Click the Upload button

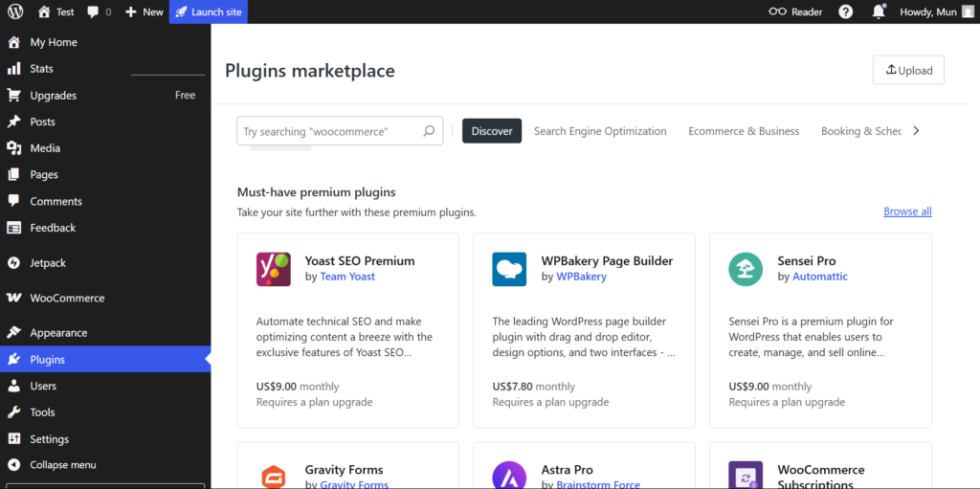(908, 70)
